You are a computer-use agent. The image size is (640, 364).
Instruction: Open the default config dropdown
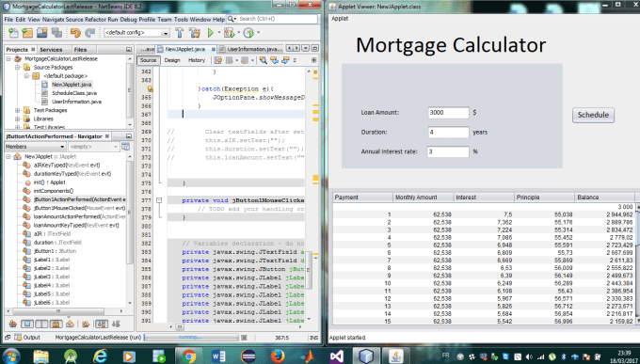pyautogui.click(x=137, y=33)
